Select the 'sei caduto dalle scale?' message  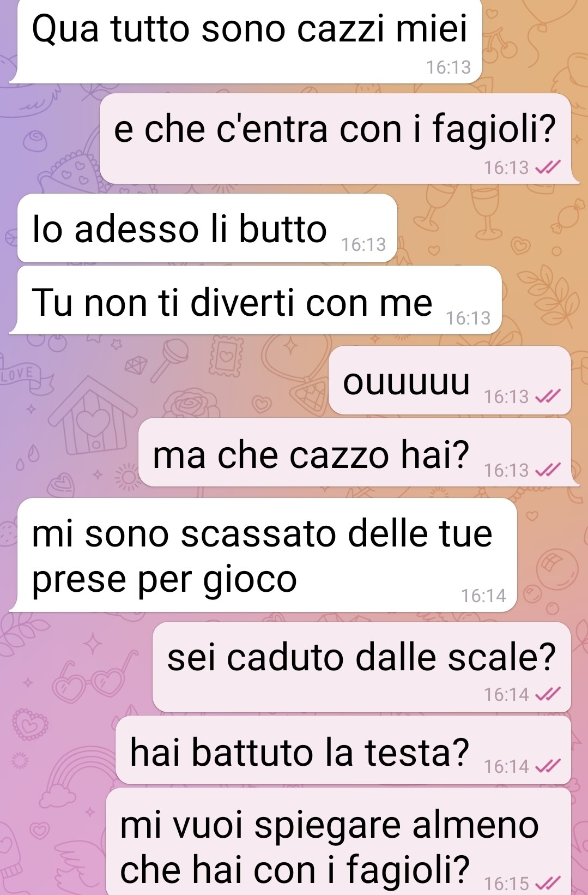(x=362, y=667)
